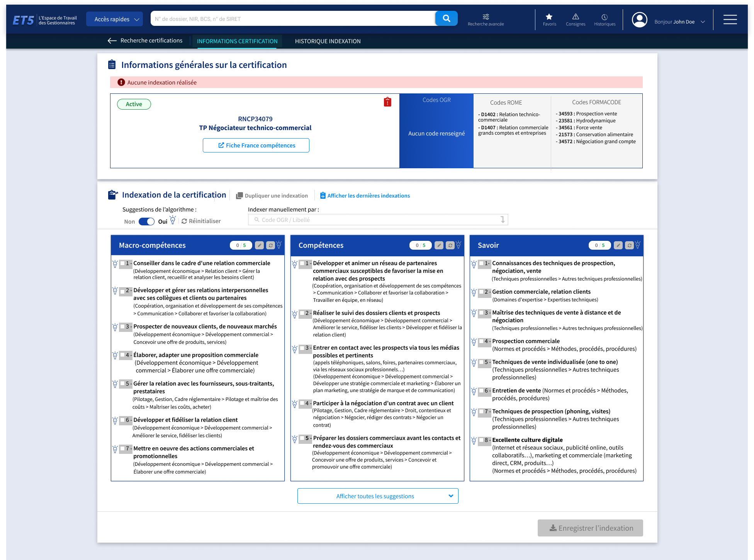Click the Code OGR / Libellé search field
754x560 pixels.
tap(377, 220)
